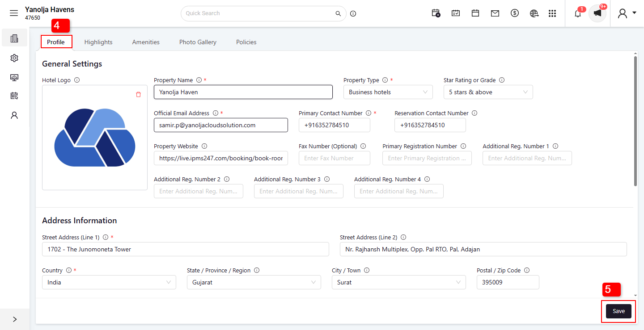Click the Yanolja Havens property title
This screenshot has height=330, width=644.
click(x=50, y=9)
